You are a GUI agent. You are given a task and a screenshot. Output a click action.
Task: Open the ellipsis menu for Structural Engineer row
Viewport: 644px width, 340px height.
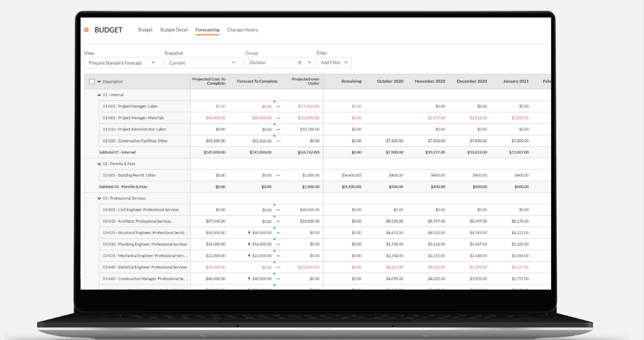pos(278,233)
